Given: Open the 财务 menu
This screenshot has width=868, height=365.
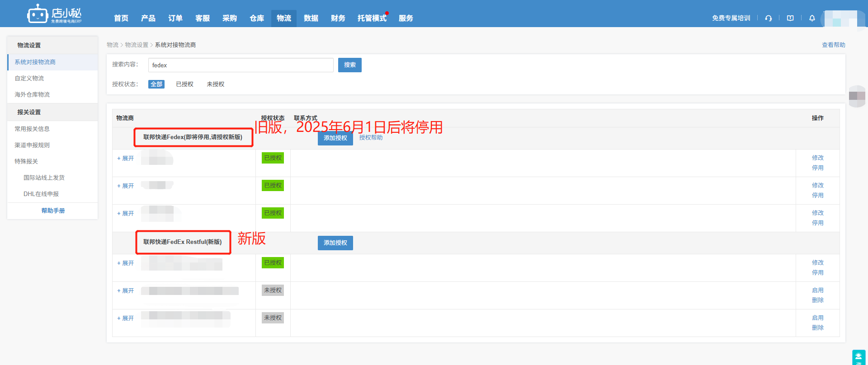Looking at the screenshot, I should click(x=338, y=18).
